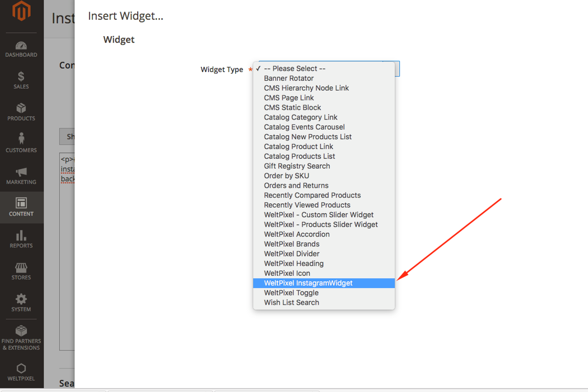The image size is (588, 392).
Task: Open the WeltPixel sidebar menu
Action: point(22,372)
